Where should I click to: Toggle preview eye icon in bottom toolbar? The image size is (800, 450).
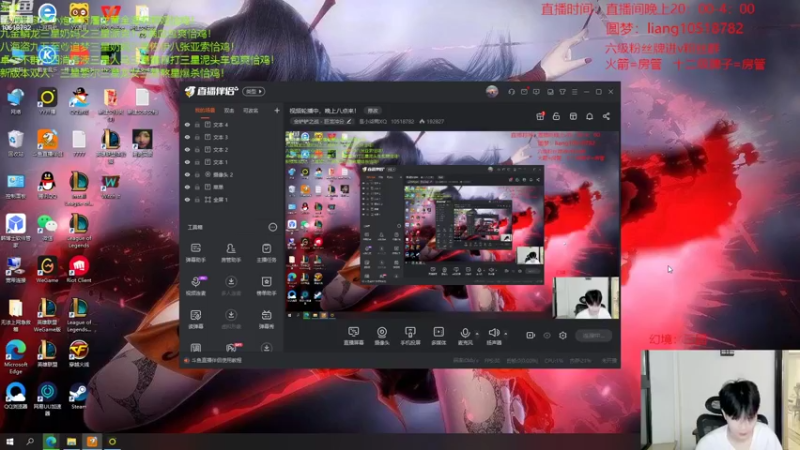[547, 335]
